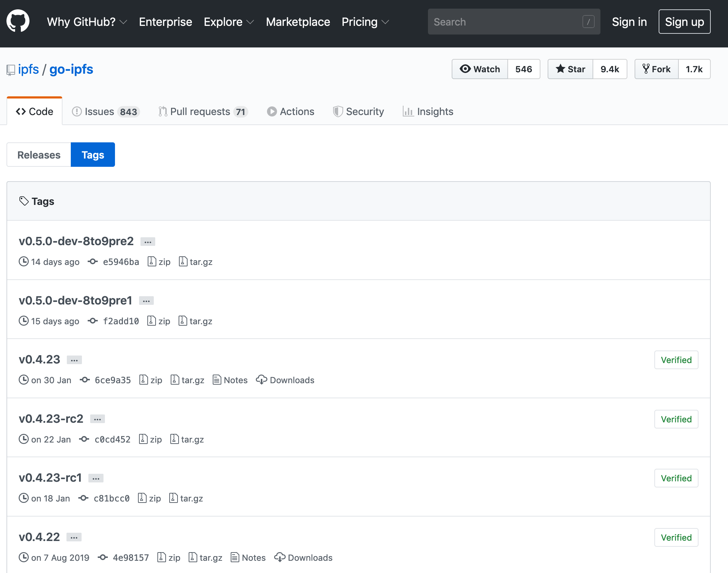Open the 9.4k stargazers count

pos(610,69)
